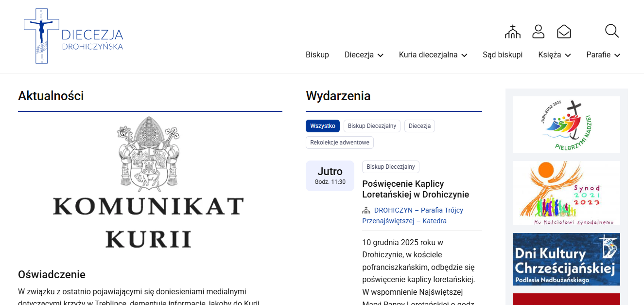This screenshot has height=305, width=644.
Task: Click the Biskup Diecezjalny tag on event
Action: [x=391, y=167]
